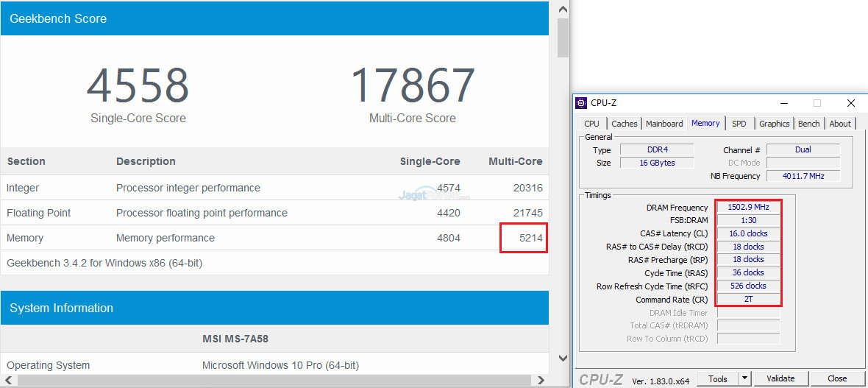
Task: Click the CAS# Latency 16.0 clocks value
Action: pos(748,233)
